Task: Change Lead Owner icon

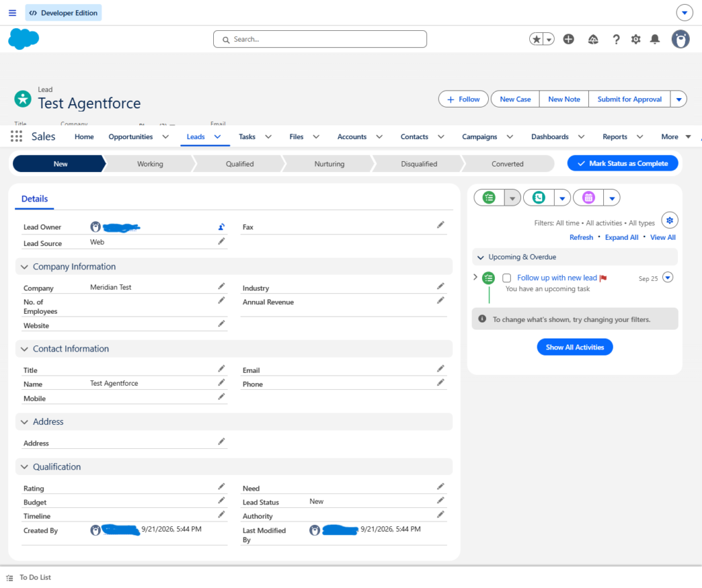Action: pos(221,227)
